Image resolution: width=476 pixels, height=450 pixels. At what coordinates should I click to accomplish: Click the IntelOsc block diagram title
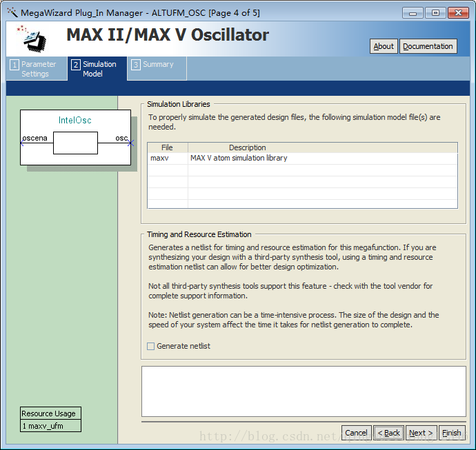(75, 121)
